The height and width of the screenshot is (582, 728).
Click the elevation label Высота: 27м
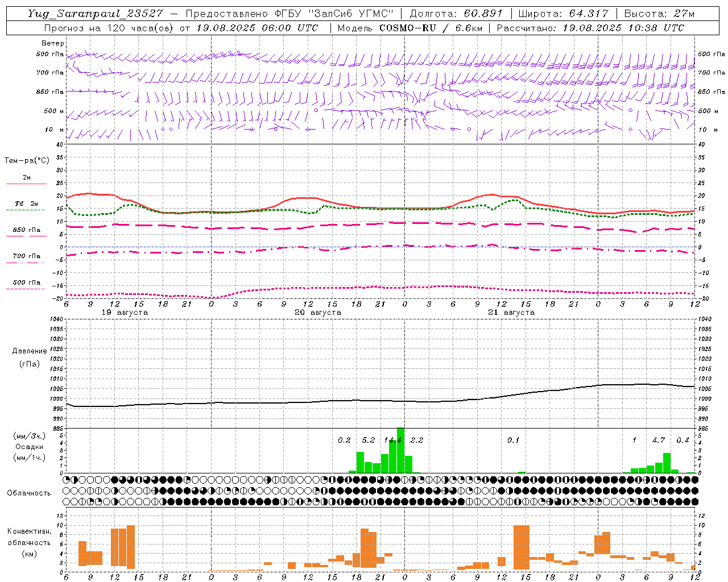click(660, 14)
